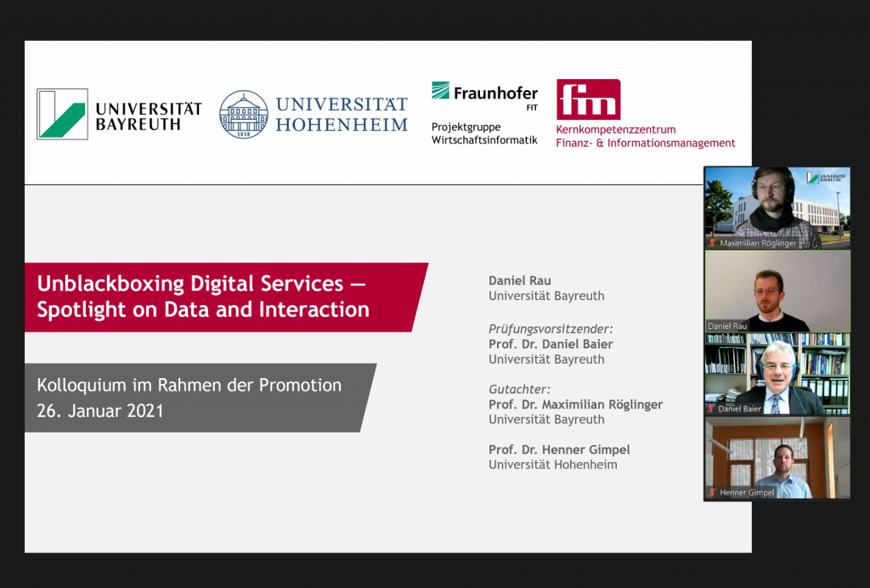Image resolution: width=870 pixels, height=588 pixels.
Task: Click the 'Prüfungsvorsitzender:' heading
Action: pyautogui.click(x=551, y=329)
